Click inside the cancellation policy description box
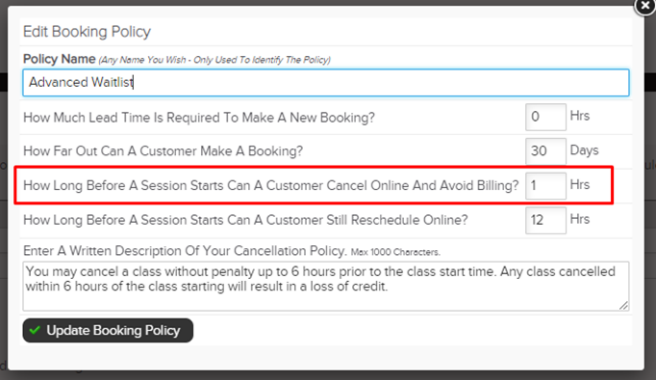 pos(326,286)
